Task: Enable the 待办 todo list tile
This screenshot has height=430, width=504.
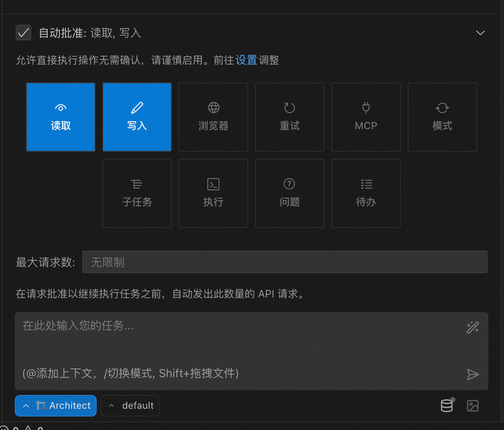Action: [366, 193]
